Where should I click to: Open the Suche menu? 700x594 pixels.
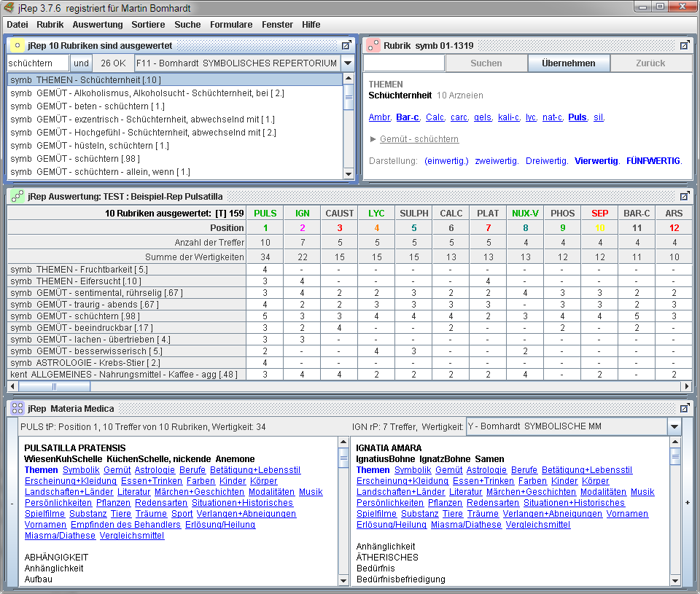[187, 25]
